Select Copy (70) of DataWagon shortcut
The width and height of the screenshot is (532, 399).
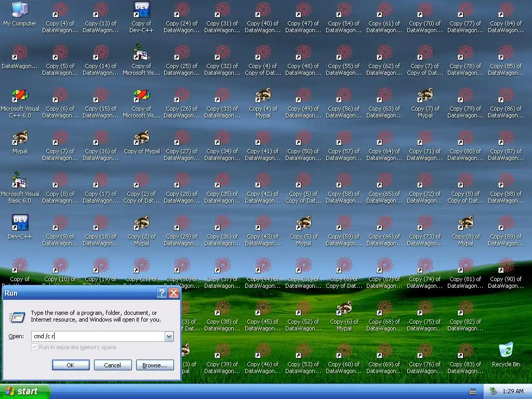[x=425, y=18]
